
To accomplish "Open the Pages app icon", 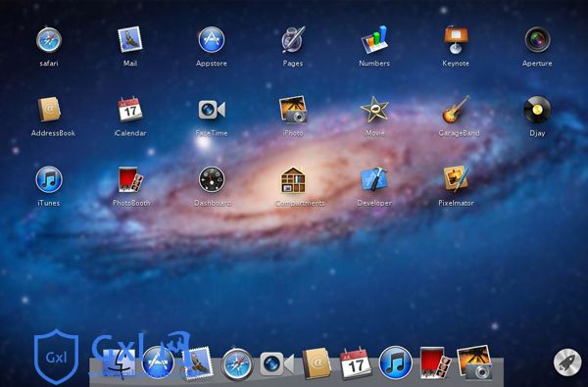I will [x=293, y=40].
